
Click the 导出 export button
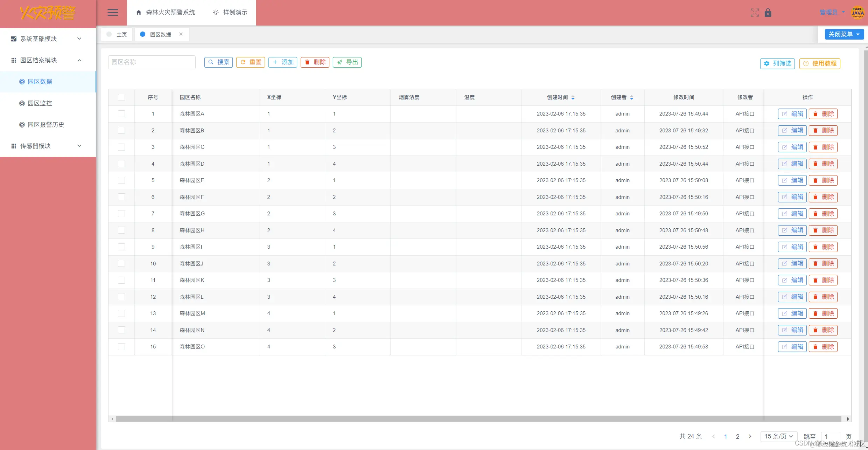coord(347,62)
